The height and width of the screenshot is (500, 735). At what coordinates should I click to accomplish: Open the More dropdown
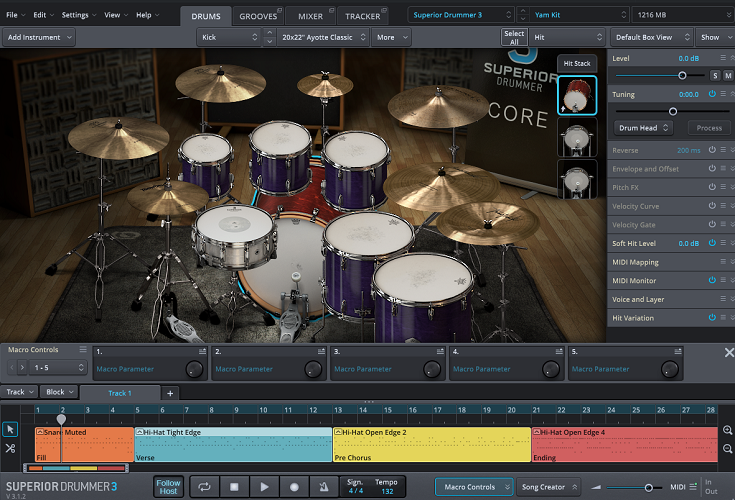tap(391, 37)
